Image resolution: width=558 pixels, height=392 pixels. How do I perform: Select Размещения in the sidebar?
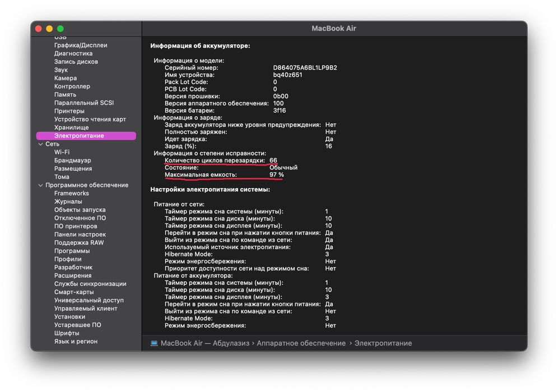click(x=73, y=169)
